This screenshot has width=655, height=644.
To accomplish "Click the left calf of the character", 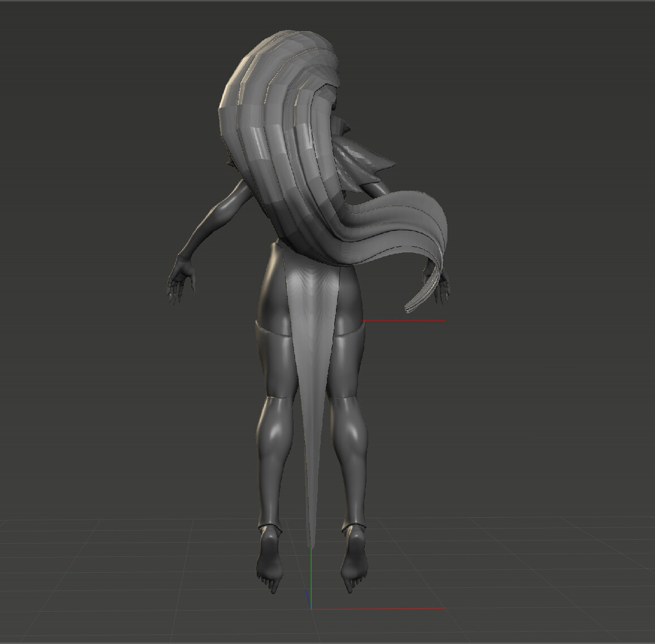I will tap(274, 447).
